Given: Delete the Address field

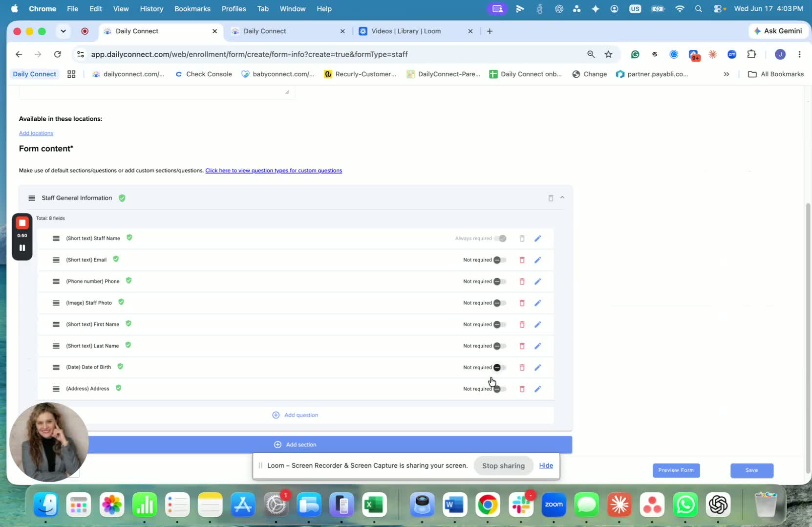Looking at the screenshot, I should [x=522, y=389].
